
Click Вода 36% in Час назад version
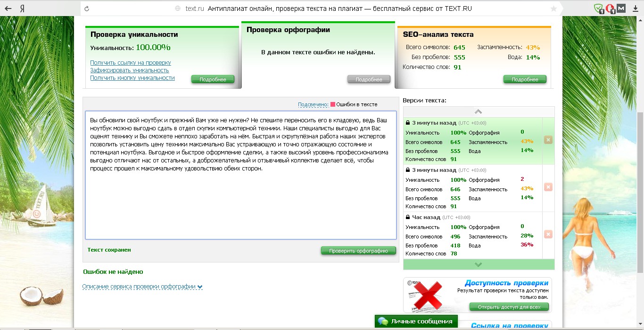tap(527, 245)
